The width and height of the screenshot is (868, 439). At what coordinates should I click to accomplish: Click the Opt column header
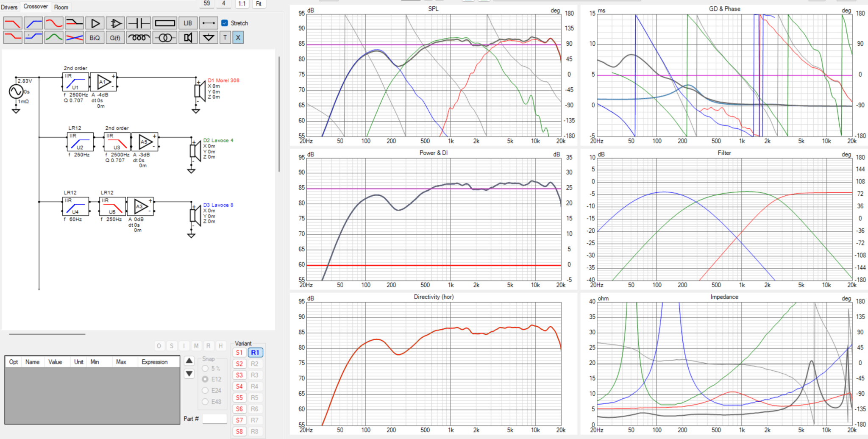pos(14,362)
